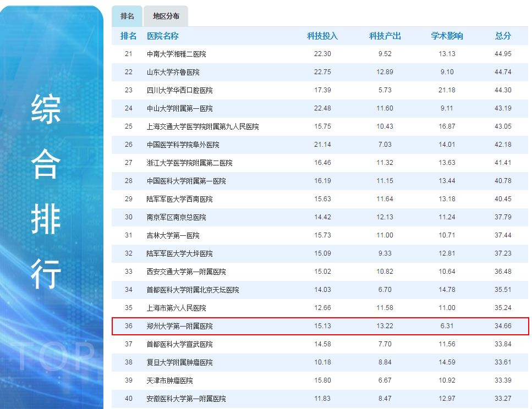The height and width of the screenshot is (409, 532).
Task: Select hospital 中山大学附属第一医院
Action: click(x=179, y=108)
